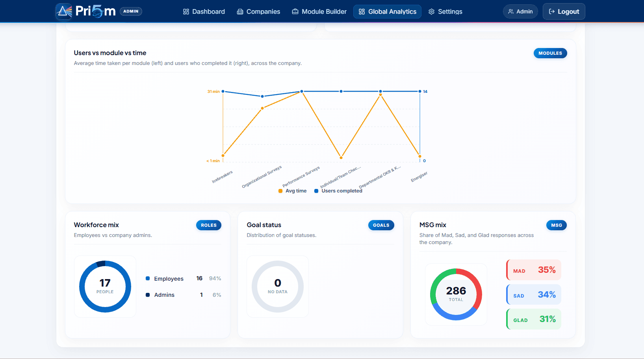This screenshot has height=359, width=644.
Task: Click the Prism logo icon
Action: 64,11
